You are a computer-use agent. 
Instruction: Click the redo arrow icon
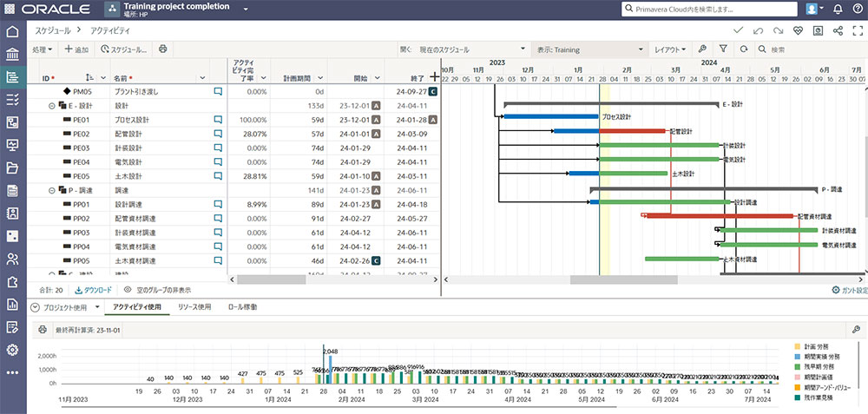778,30
